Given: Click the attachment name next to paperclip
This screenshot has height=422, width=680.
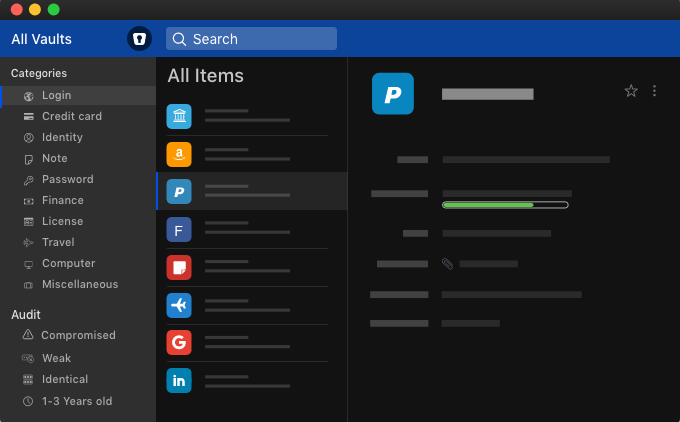Looking at the screenshot, I should [x=489, y=264].
